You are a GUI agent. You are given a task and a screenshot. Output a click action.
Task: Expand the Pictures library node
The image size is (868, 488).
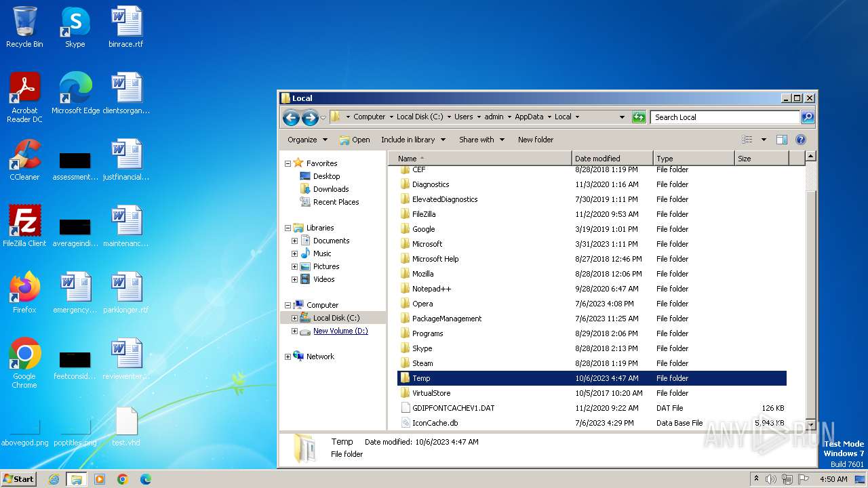(295, 267)
